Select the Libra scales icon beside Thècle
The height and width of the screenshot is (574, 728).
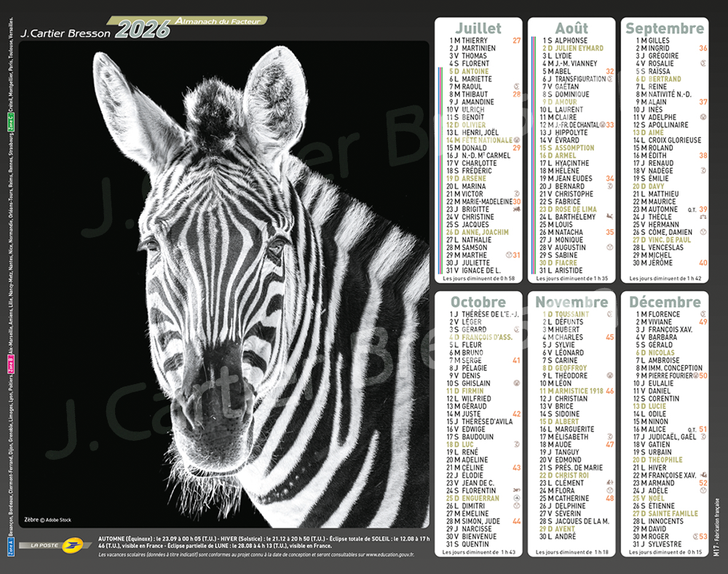coord(703,217)
